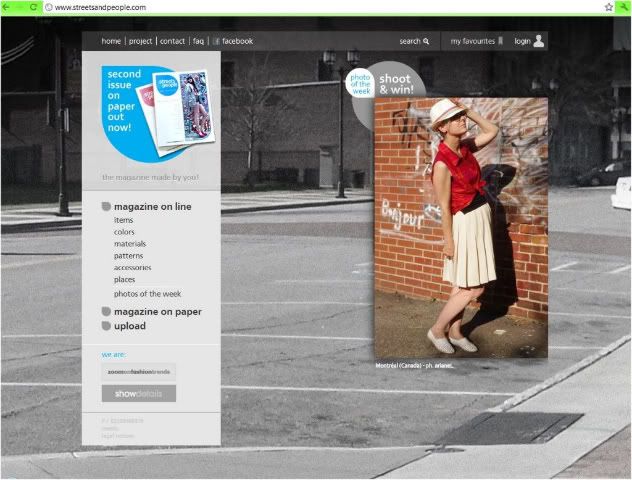Select the items category

pos(123,220)
